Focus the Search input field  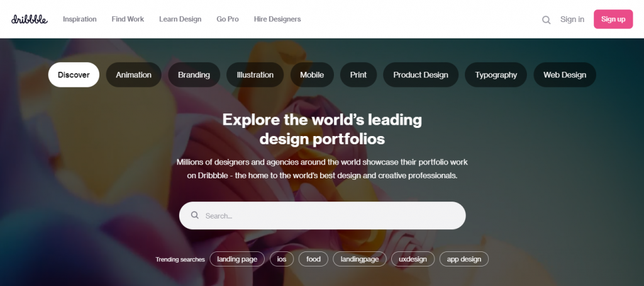pyautogui.click(x=323, y=215)
